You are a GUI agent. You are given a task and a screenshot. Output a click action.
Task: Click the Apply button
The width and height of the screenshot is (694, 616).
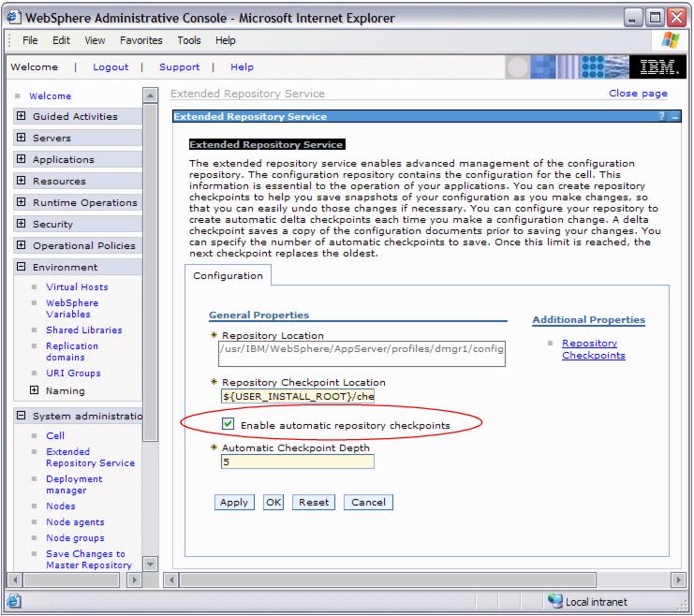click(x=234, y=503)
